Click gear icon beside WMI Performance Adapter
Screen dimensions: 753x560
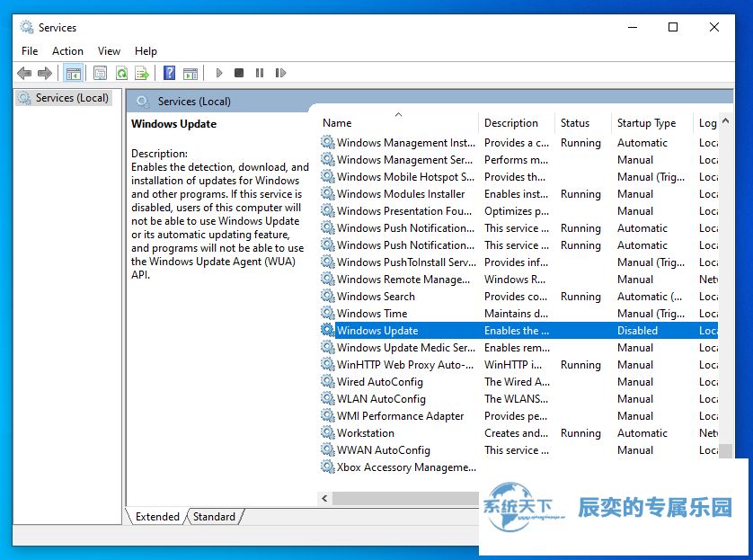327,415
